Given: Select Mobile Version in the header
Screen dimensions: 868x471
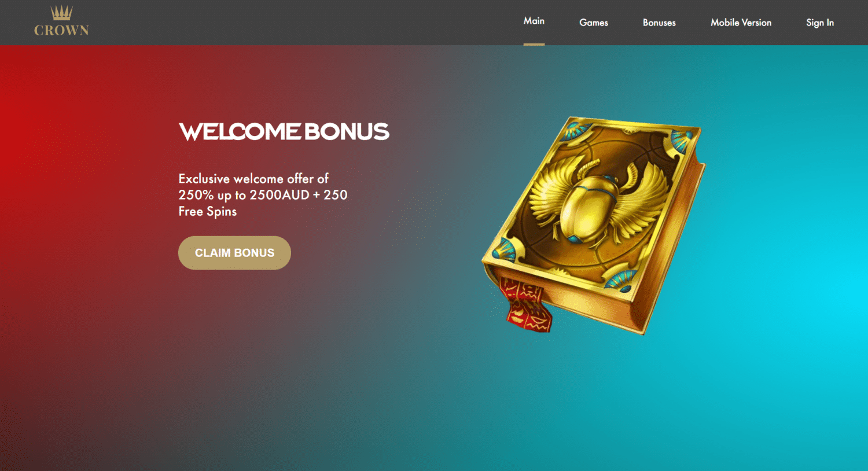Looking at the screenshot, I should [741, 23].
